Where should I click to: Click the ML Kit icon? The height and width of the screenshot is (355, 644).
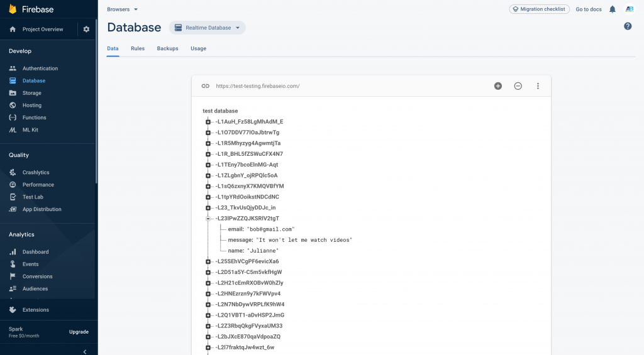[x=13, y=129]
